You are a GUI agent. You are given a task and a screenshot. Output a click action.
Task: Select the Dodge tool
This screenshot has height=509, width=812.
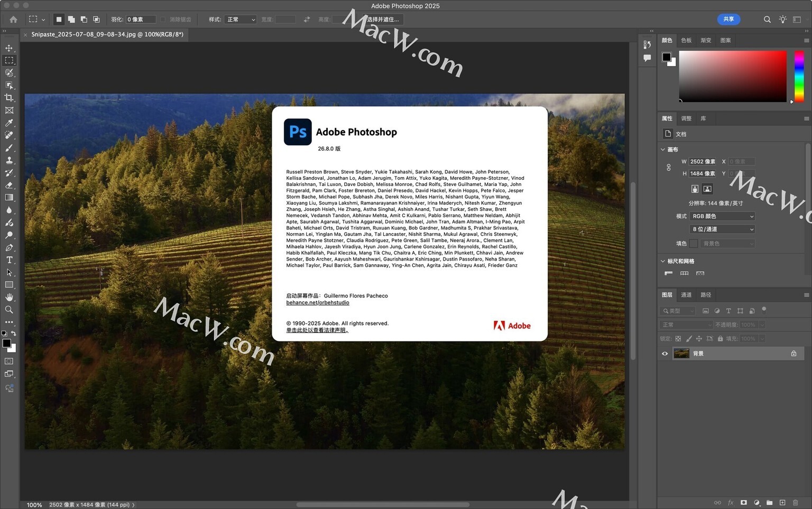(x=9, y=235)
